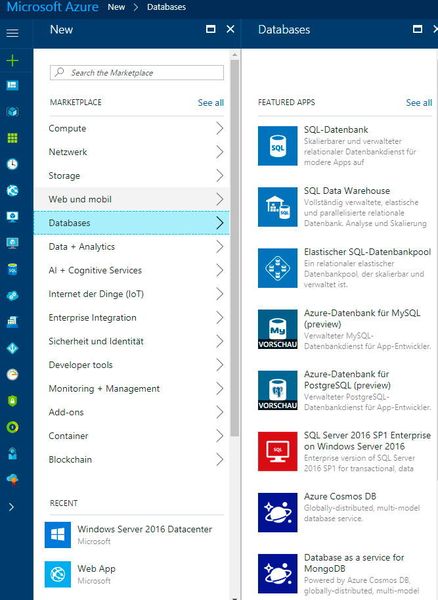Screen dimensions: 438x600
Task: Click the Windows Server 2016 Datacenter logo
Action: (58, 535)
